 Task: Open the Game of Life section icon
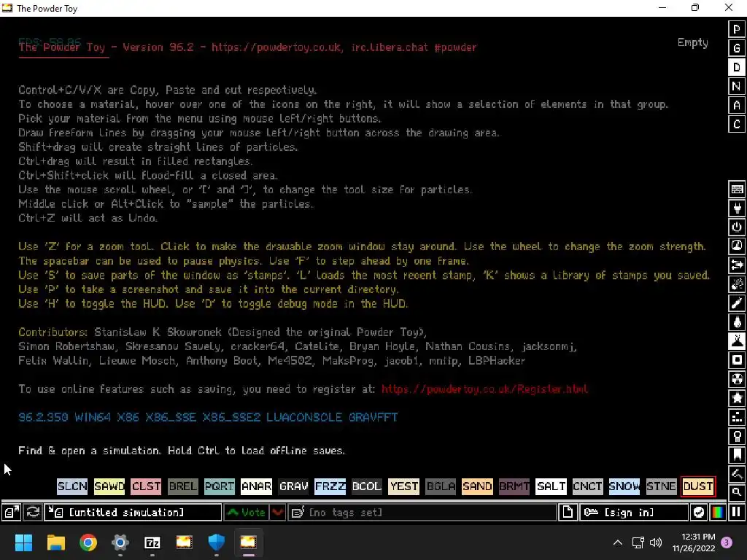pos(737,418)
